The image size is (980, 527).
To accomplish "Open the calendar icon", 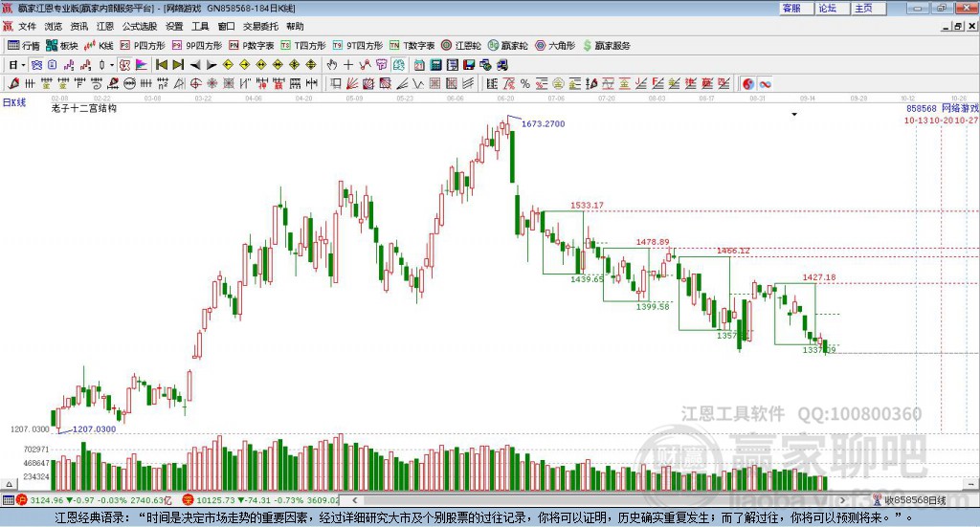I will coord(419,65).
